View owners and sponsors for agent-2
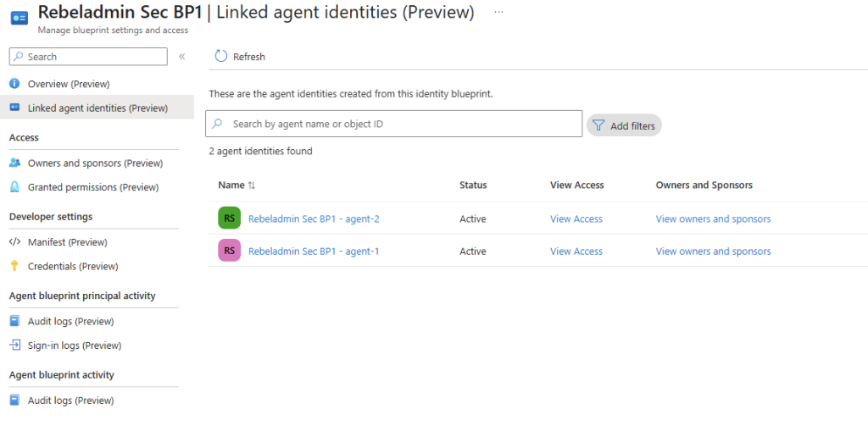This screenshot has height=437, width=868. pos(714,219)
